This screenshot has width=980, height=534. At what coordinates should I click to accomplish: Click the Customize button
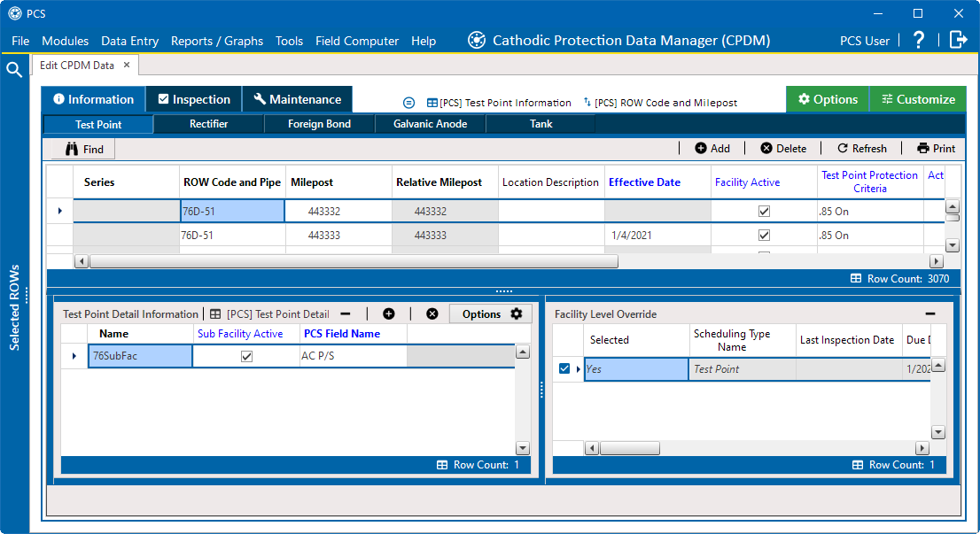(x=917, y=99)
